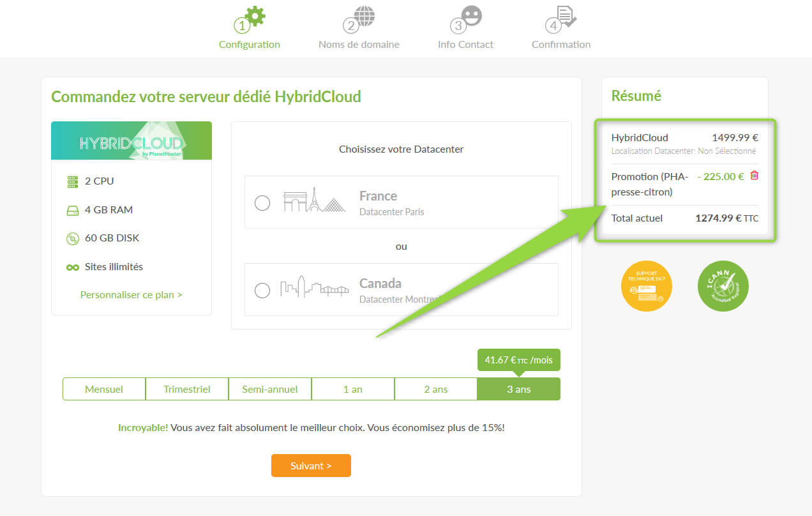Choose the 2 ans billing period

[x=436, y=389]
